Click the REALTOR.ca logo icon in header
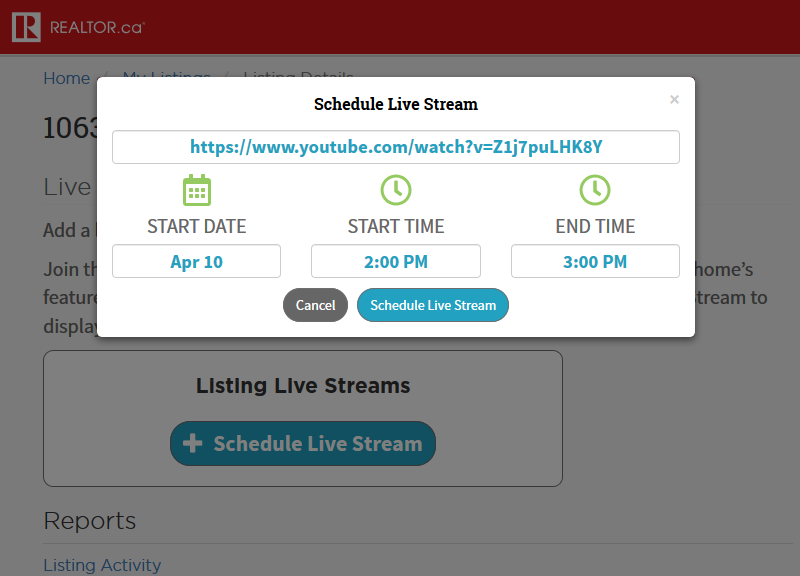The width and height of the screenshot is (800, 576). (x=26, y=27)
